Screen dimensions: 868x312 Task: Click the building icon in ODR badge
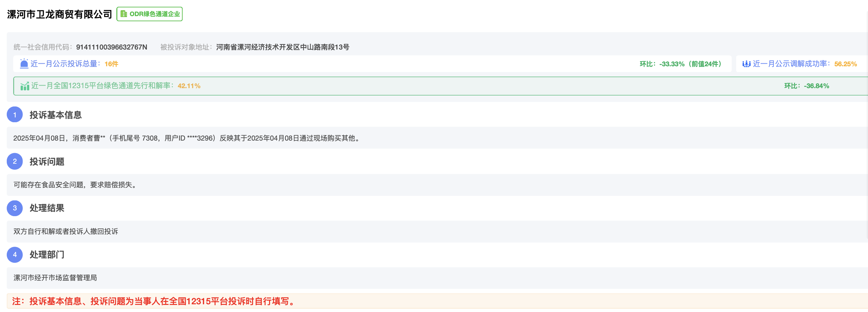(x=124, y=14)
